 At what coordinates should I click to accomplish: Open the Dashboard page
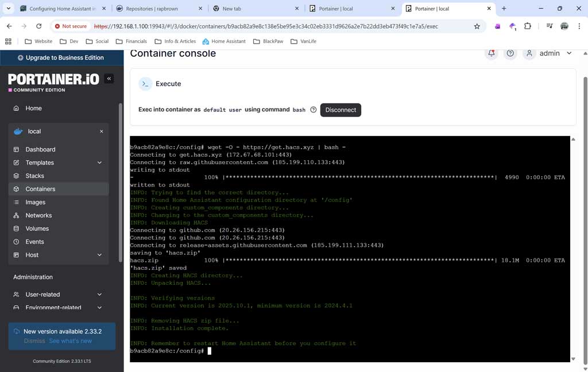(x=59, y=149)
